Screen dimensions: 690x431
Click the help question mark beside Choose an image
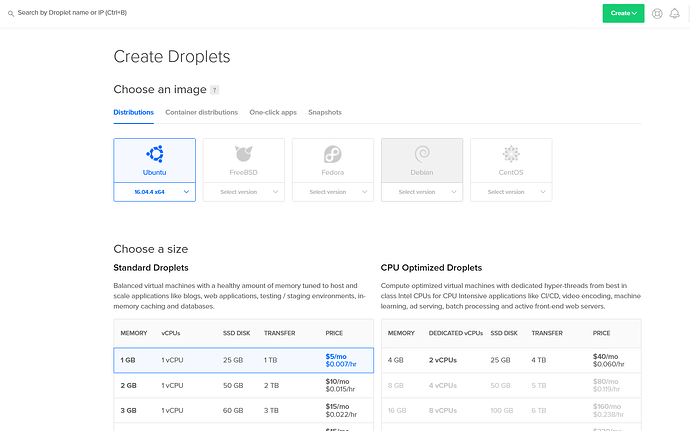pos(214,90)
